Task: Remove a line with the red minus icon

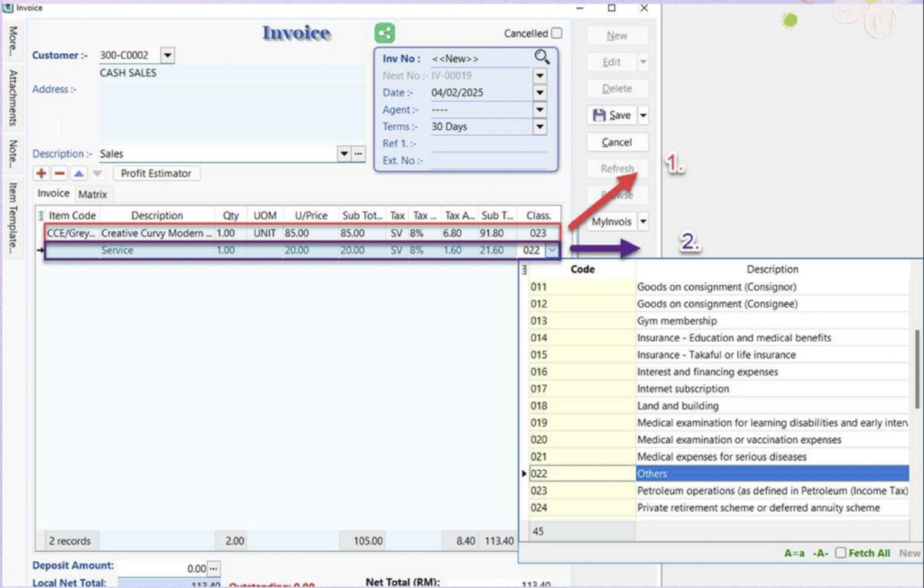Action: click(60, 173)
